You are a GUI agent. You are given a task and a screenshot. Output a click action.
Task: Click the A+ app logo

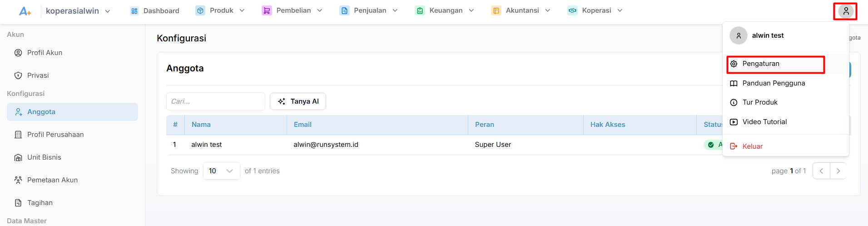[x=25, y=11]
